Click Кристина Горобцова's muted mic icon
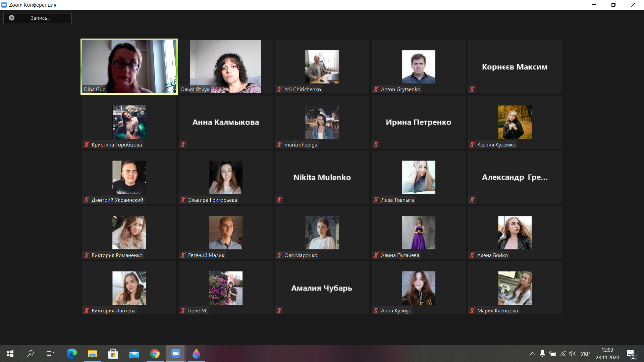This screenshot has height=362, width=644. 87,144
